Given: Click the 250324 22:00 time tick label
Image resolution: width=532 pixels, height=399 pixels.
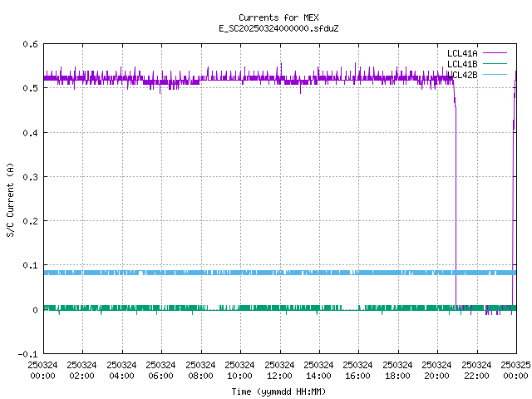Looking at the screenshot, I should 476,371.
